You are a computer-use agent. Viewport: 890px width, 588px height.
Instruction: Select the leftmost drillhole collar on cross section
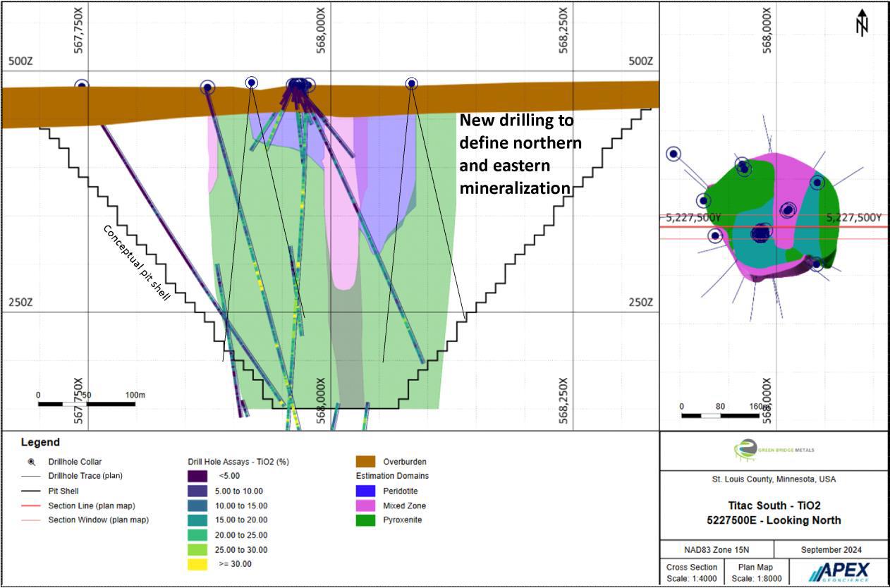(82, 85)
